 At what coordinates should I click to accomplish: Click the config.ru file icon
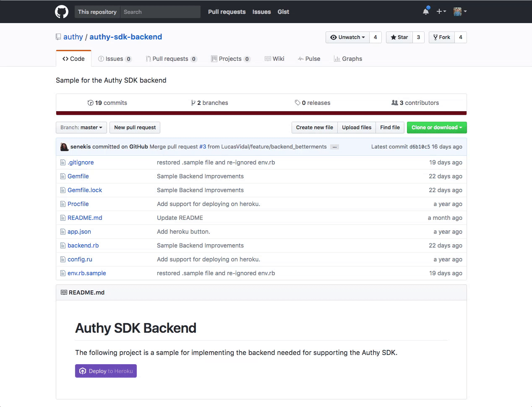click(63, 259)
